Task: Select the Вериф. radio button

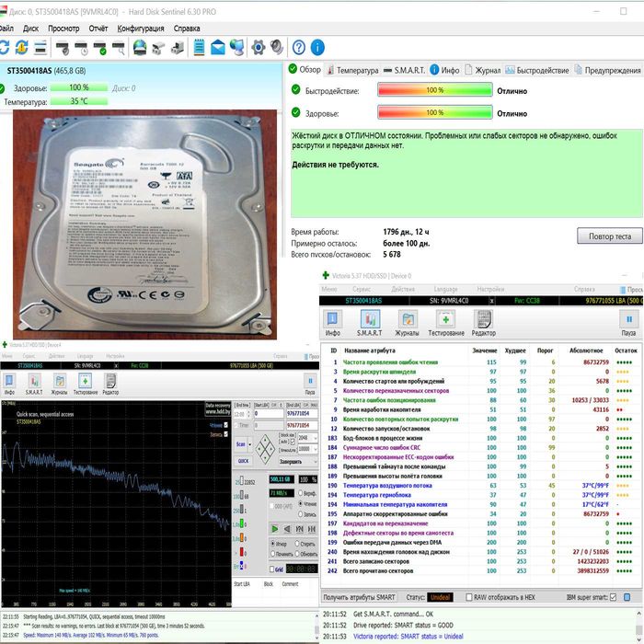Action: tap(301, 493)
